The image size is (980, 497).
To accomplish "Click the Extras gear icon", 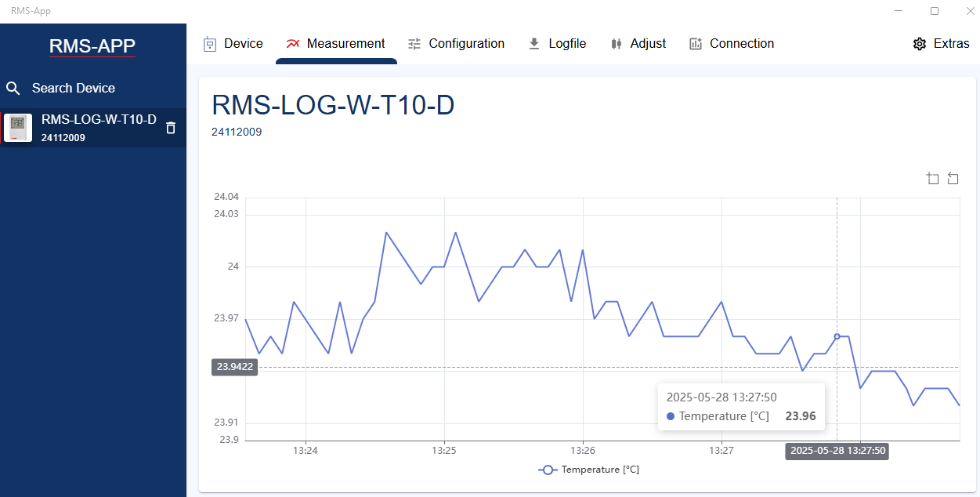I will click(920, 44).
